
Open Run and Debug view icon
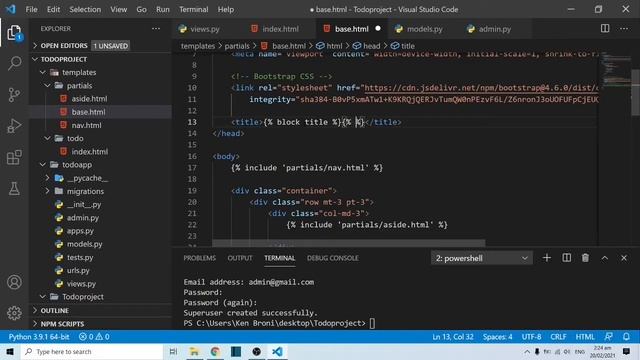(14, 126)
